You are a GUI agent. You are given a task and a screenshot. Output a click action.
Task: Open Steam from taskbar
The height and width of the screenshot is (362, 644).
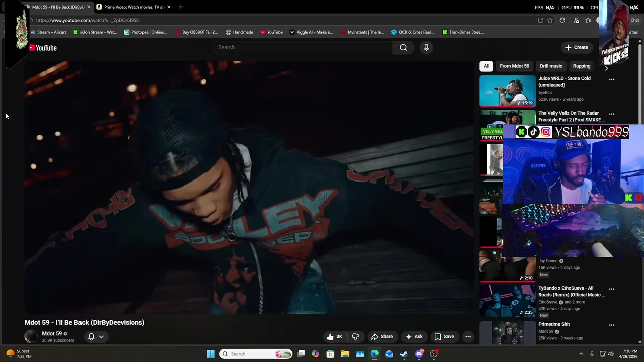404,354
